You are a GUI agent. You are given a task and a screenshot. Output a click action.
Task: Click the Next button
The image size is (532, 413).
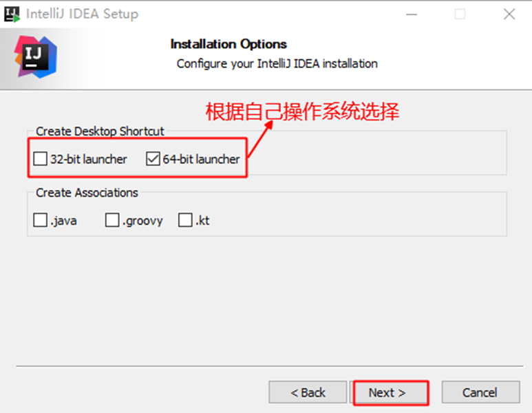tap(391, 392)
